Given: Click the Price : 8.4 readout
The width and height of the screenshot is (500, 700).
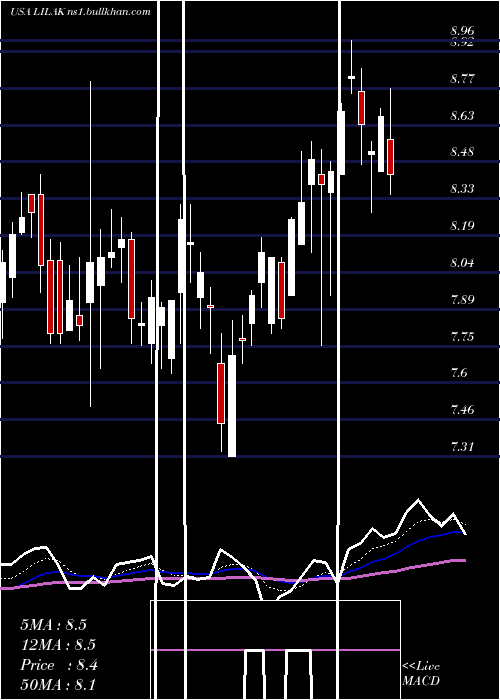Looking at the screenshot, I should [58, 665].
